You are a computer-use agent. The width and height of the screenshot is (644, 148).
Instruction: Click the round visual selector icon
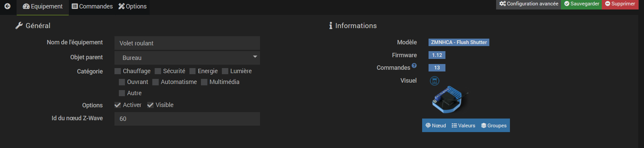(434, 81)
